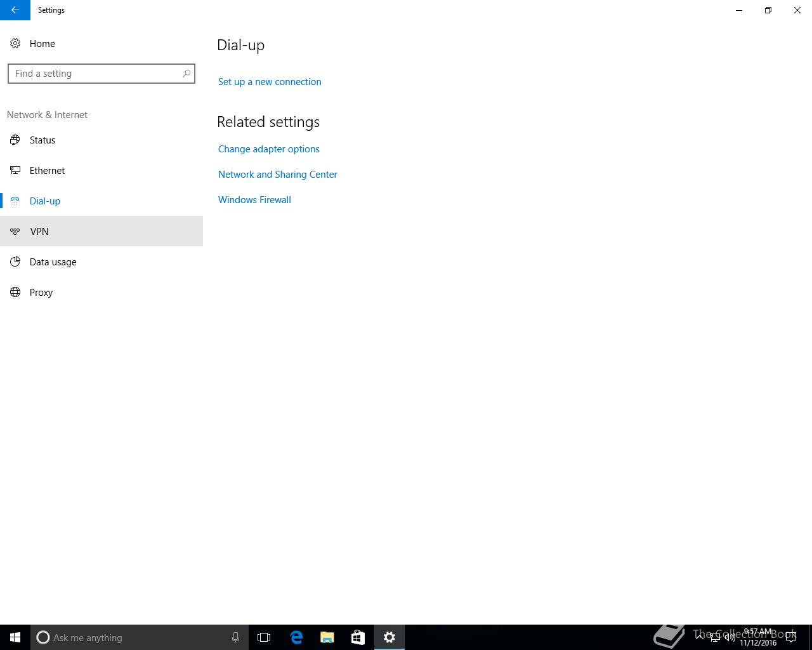This screenshot has width=812, height=650.
Task: Open the Action Center notification icon
Action: tap(791, 637)
